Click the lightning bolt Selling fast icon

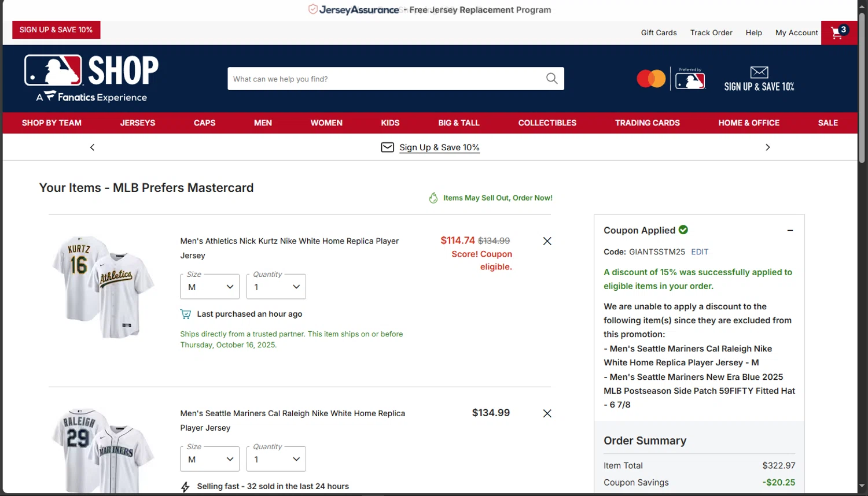point(185,487)
